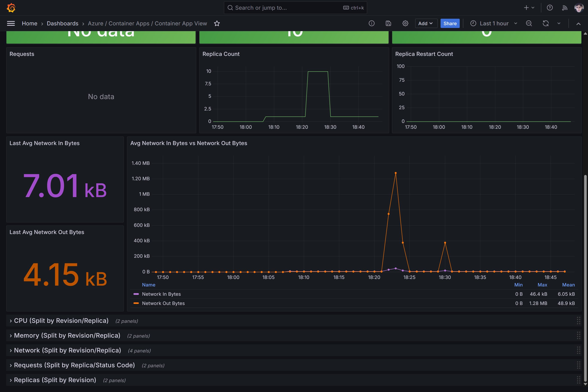The width and height of the screenshot is (588, 392).
Task: Go to Dashboards in the breadcrumb
Action: 63,23
